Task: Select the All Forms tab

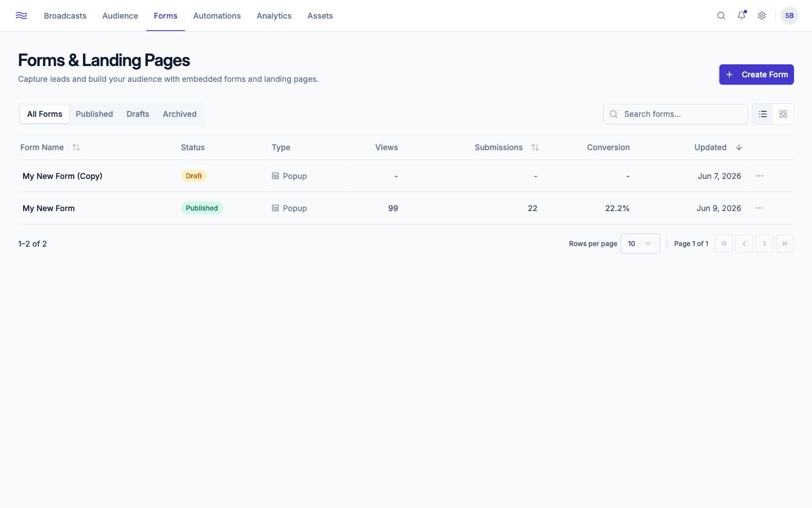Action: click(45, 114)
